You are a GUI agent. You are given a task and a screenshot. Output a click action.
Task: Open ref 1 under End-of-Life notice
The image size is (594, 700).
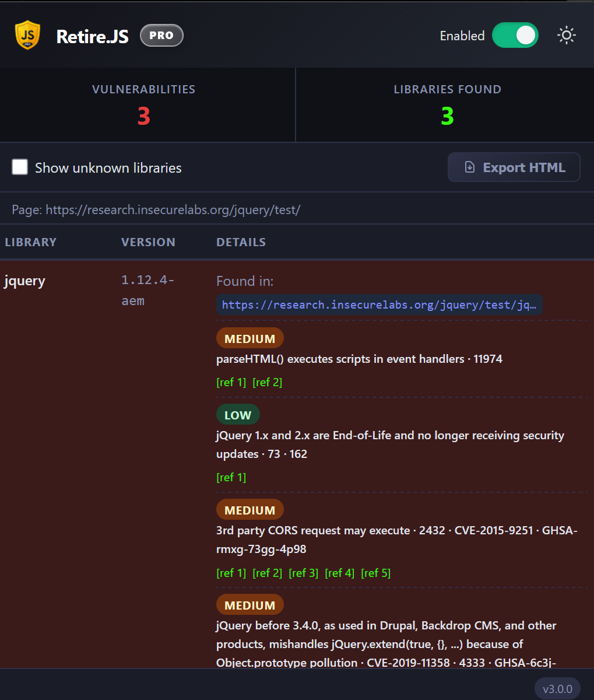[231, 478]
